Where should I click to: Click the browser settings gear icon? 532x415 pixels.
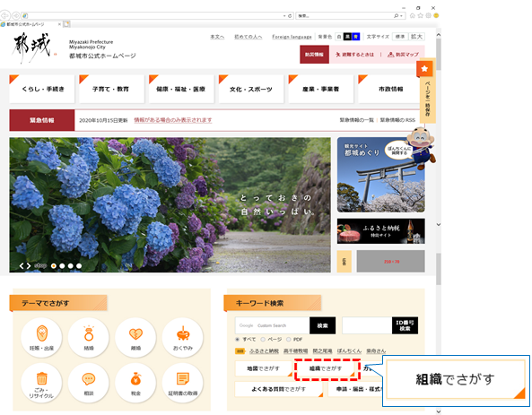(x=428, y=15)
